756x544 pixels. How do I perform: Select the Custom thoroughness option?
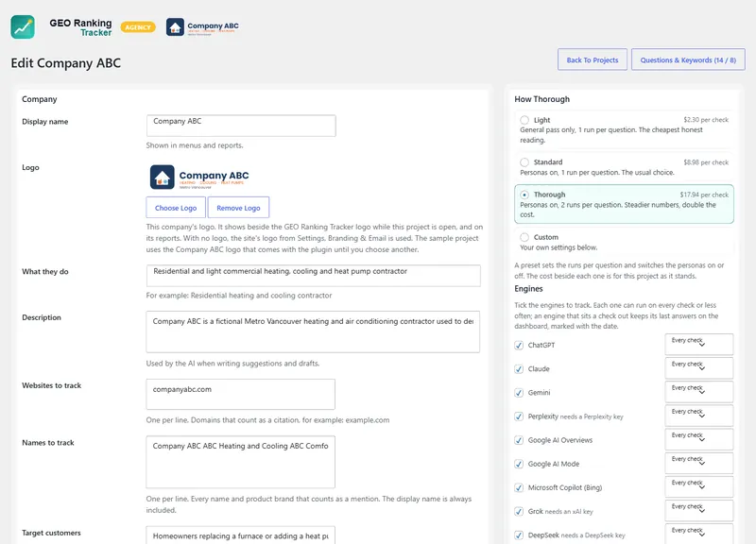tap(524, 237)
